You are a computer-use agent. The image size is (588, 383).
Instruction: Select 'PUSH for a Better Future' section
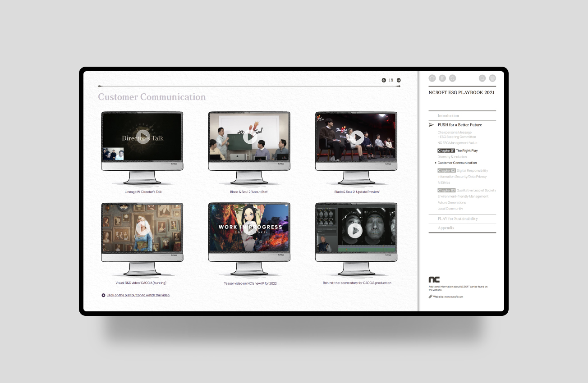459,125
